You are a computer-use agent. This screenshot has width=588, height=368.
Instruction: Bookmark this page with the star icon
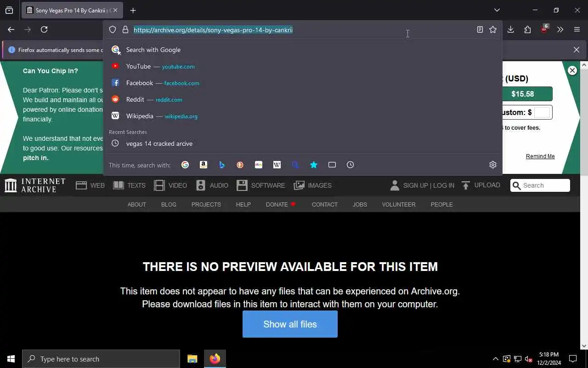(493, 29)
